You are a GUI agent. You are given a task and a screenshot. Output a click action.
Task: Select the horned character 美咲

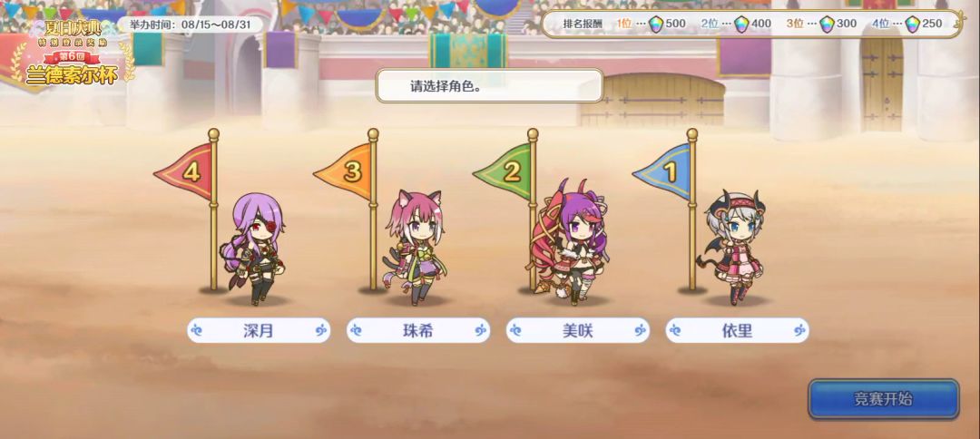click(570, 242)
